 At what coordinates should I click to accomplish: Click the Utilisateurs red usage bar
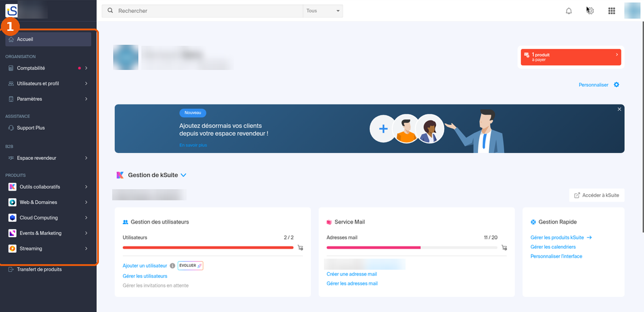pos(208,248)
